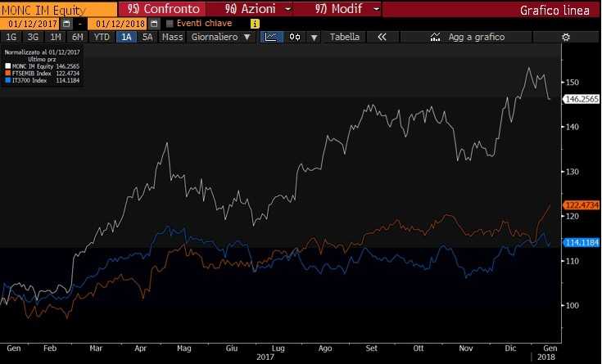Expand the Azioni menu arrow
The image size is (602, 364).
click(287, 9)
